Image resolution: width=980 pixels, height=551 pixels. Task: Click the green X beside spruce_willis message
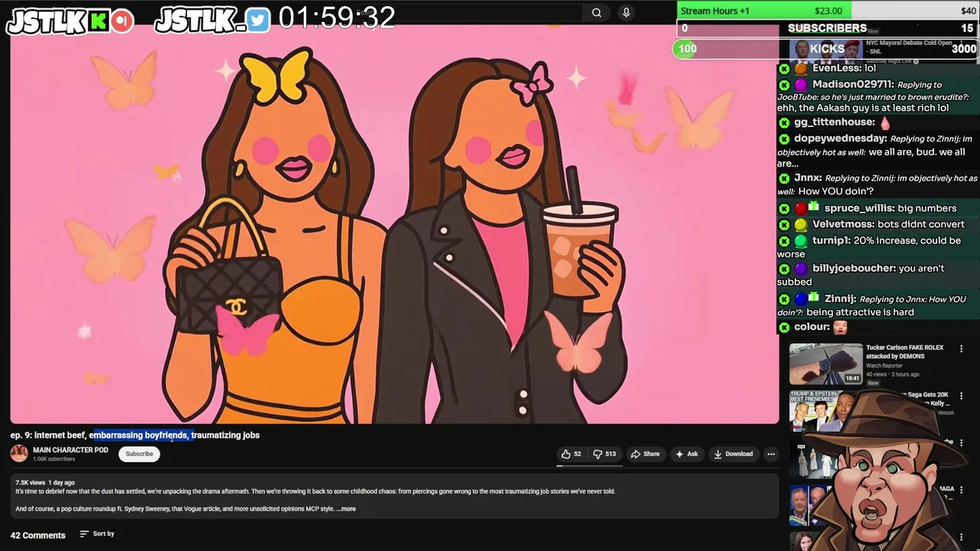[x=784, y=208]
